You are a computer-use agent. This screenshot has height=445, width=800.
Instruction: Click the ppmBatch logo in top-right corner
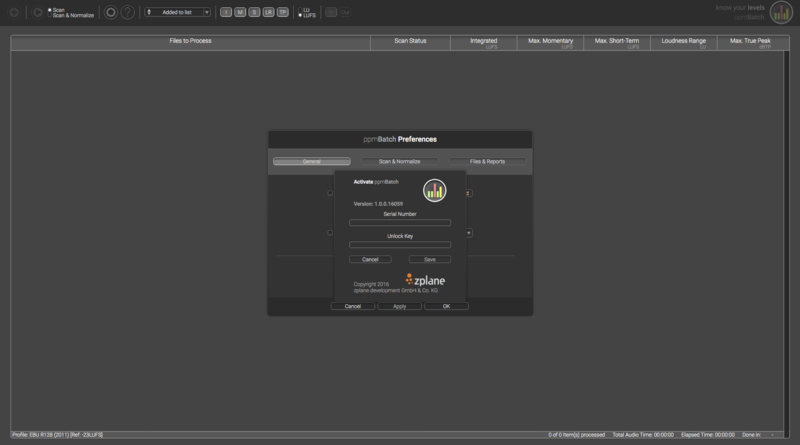(x=781, y=13)
